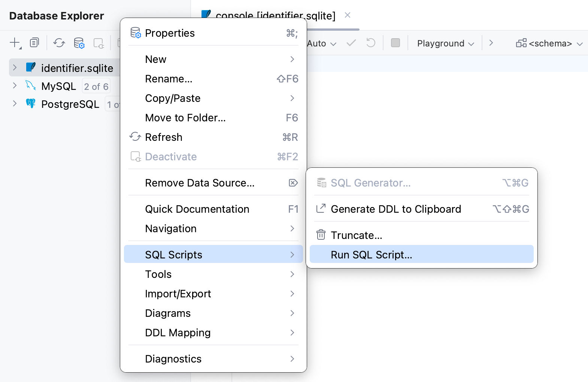Open the Playground mode dropdown
This screenshot has width=588, height=382.
tap(445, 43)
